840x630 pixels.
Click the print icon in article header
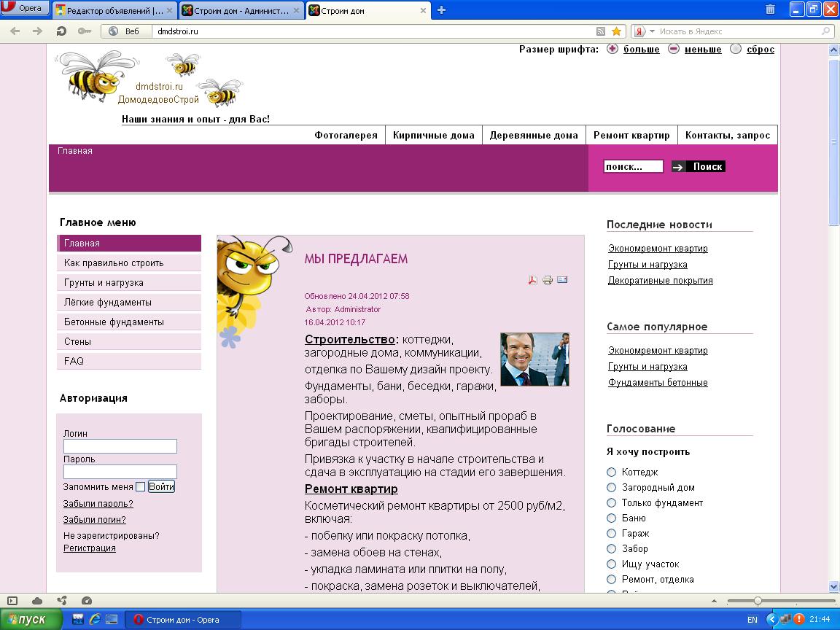548,280
